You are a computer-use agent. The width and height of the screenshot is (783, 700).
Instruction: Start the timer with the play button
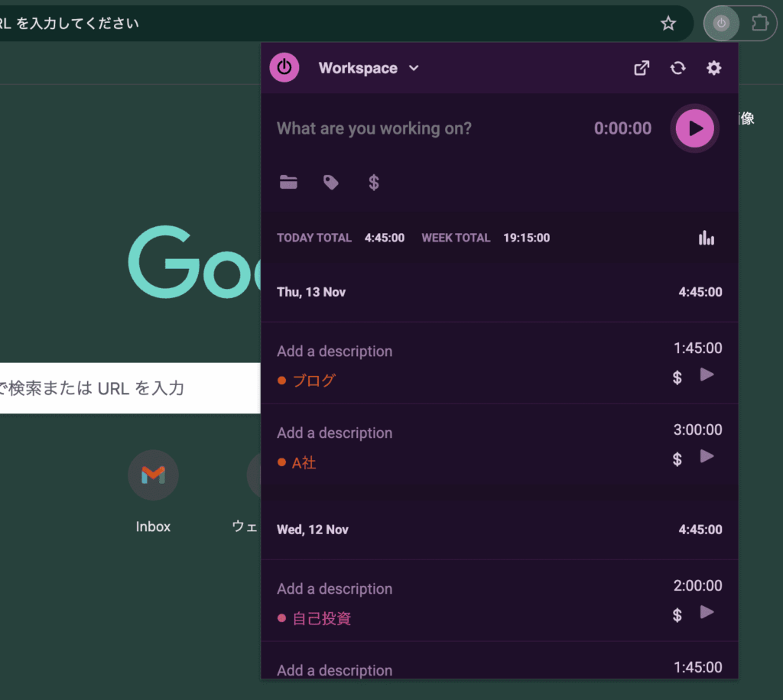point(694,128)
